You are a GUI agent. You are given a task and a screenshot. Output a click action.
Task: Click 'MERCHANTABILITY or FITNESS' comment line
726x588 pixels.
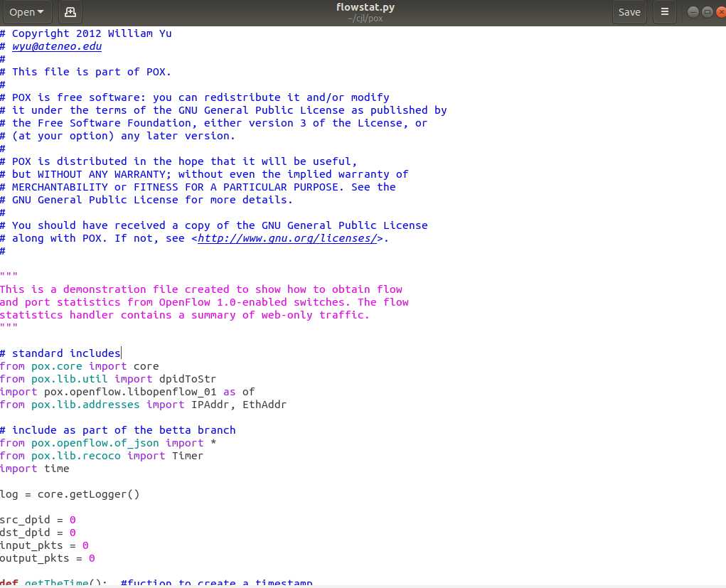point(198,187)
